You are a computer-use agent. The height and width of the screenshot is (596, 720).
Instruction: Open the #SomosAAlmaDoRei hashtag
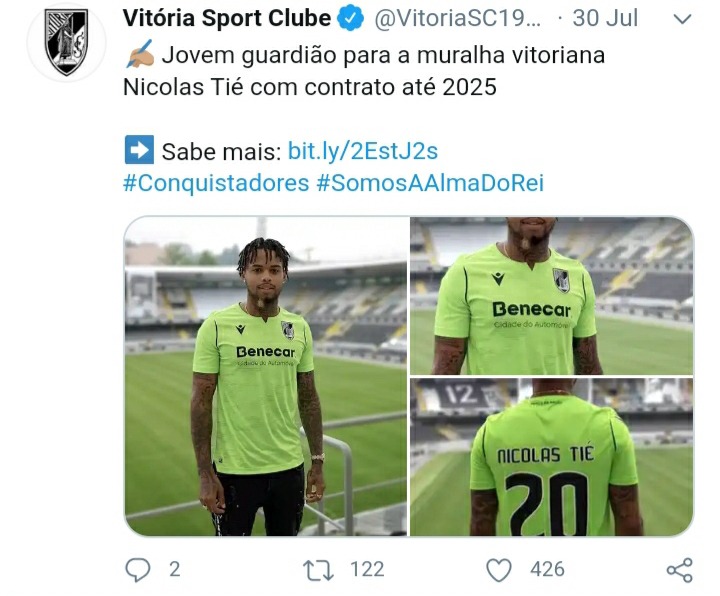click(430, 183)
